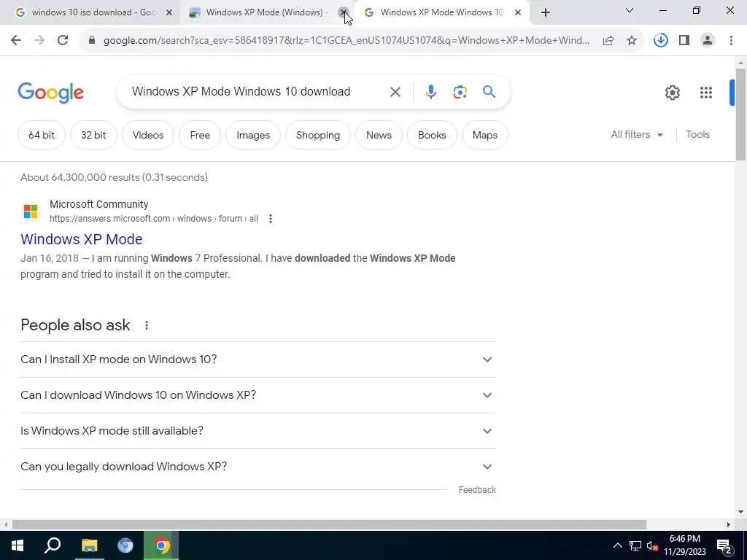The image size is (747, 560).
Task: Open the Chrome downloads icon
Action: pyautogui.click(x=660, y=41)
